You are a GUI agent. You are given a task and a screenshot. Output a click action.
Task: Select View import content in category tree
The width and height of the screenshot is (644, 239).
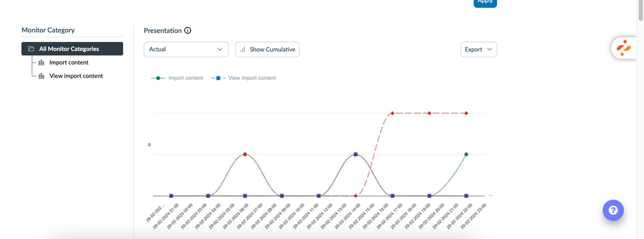pos(76,76)
